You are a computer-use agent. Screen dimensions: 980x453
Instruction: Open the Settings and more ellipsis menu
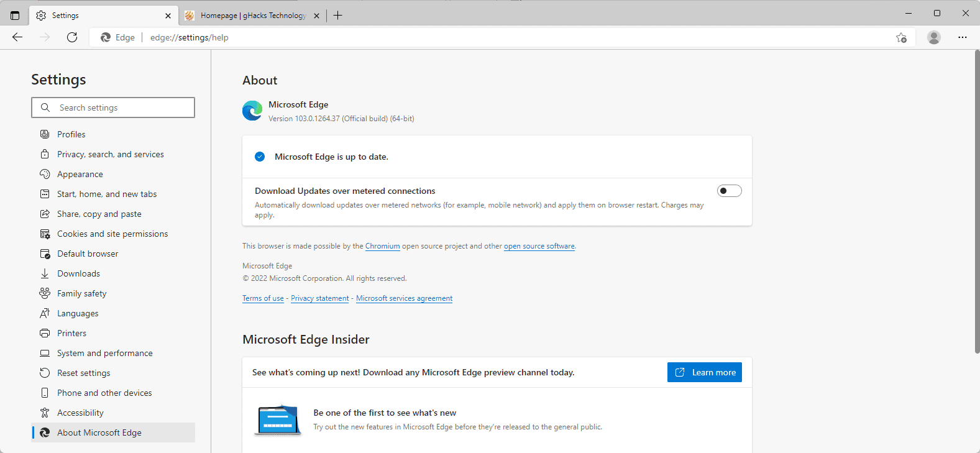click(962, 37)
